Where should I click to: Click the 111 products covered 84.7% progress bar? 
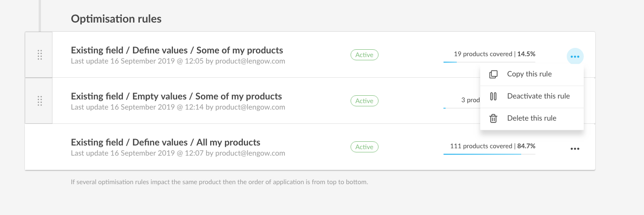tap(489, 154)
